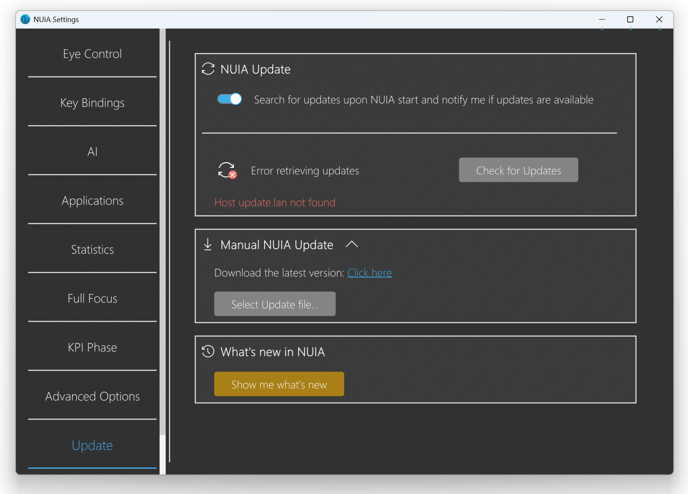Screen dimensions: 688x494
Task: Select the Update tab
Action: click(x=92, y=445)
